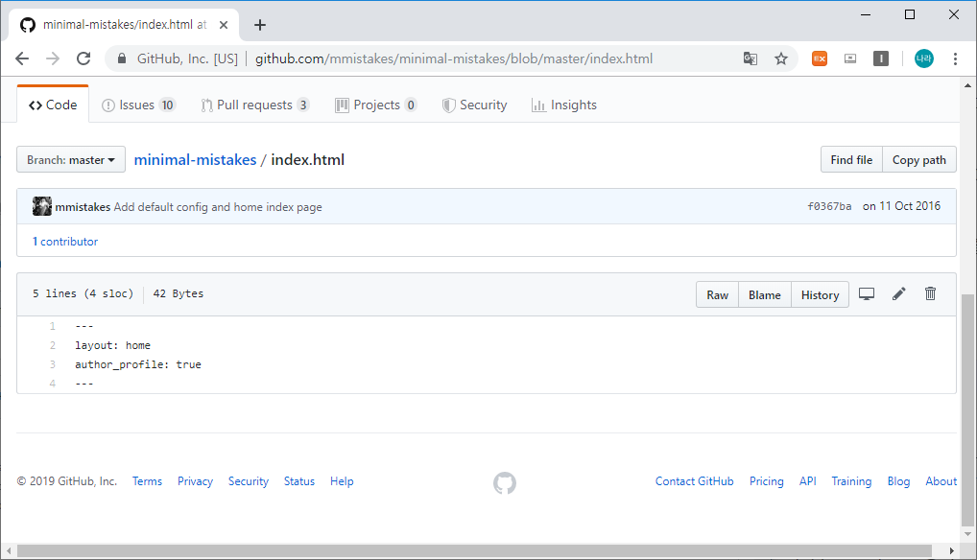The height and width of the screenshot is (560, 977).
Task: Open new browser tab with plus
Action: 260,25
